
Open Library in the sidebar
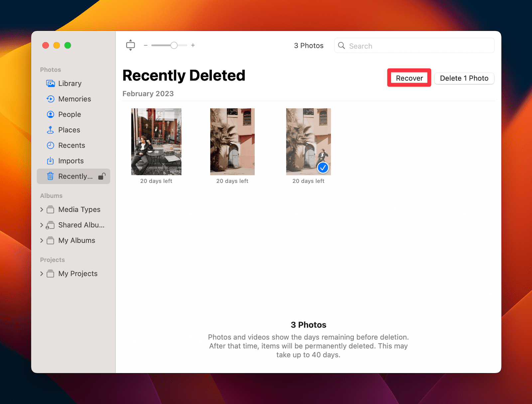73,83
